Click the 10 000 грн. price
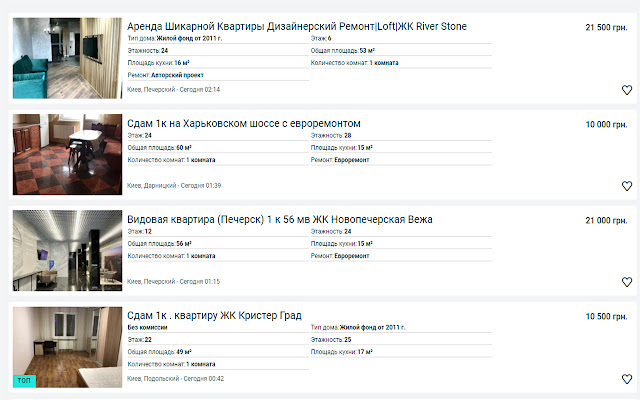This screenshot has height=400, width=640. pos(605,123)
